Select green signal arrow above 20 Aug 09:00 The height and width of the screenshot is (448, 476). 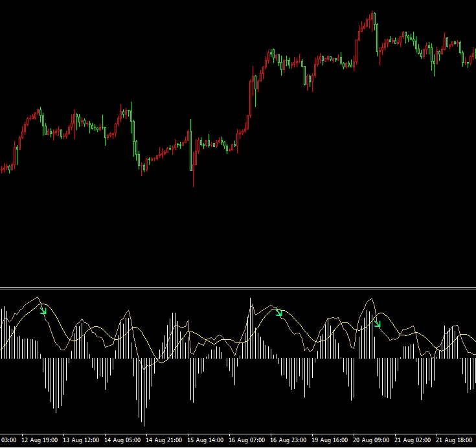tap(378, 324)
